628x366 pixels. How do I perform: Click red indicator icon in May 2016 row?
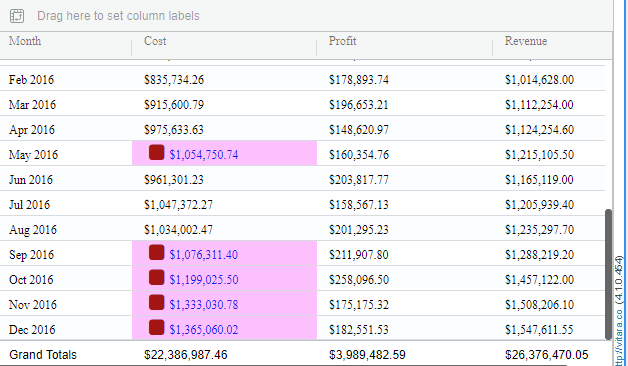(x=156, y=153)
